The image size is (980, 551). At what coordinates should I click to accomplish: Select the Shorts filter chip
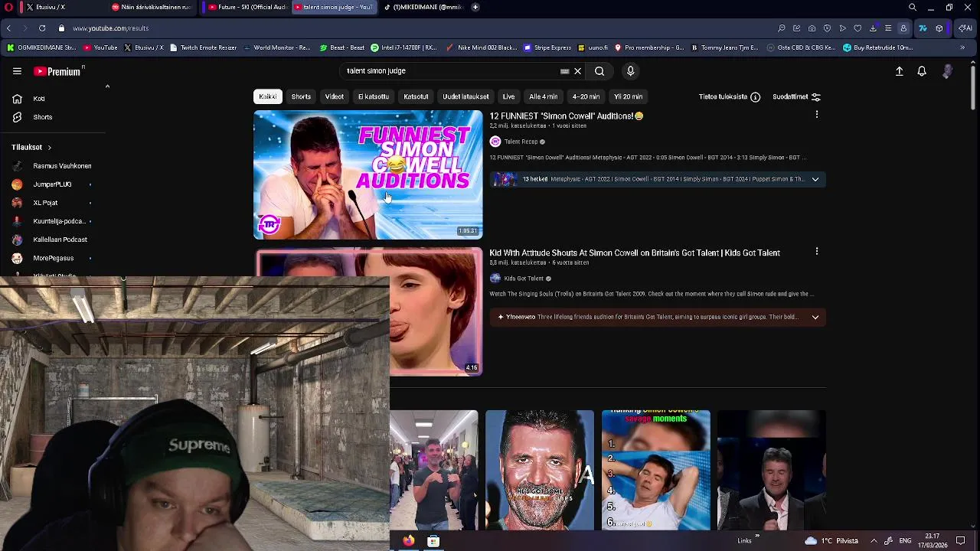(301, 96)
